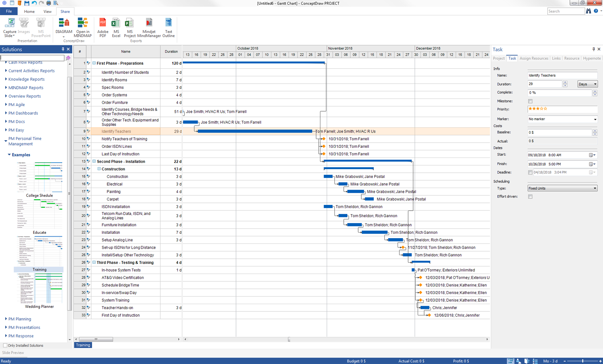The height and width of the screenshot is (364, 603).
Task: Toggle the Effort driven checkbox
Action: coord(530,196)
